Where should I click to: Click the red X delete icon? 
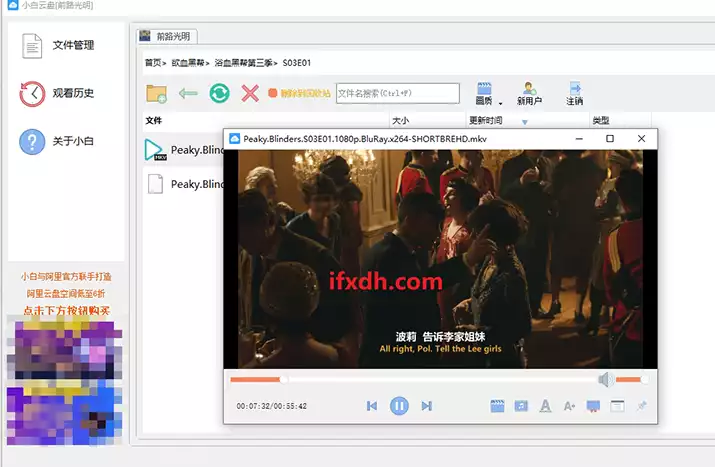pyautogui.click(x=250, y=93)
